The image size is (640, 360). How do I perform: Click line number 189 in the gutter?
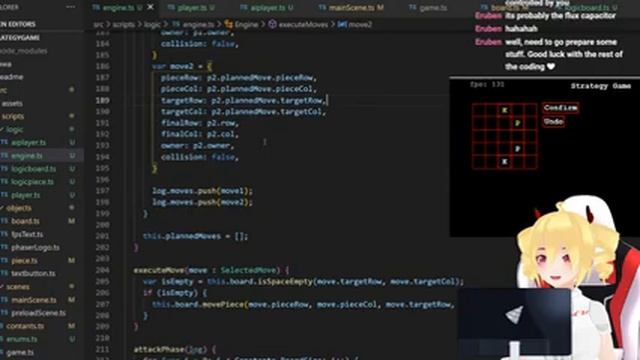(x=103, y=100)
